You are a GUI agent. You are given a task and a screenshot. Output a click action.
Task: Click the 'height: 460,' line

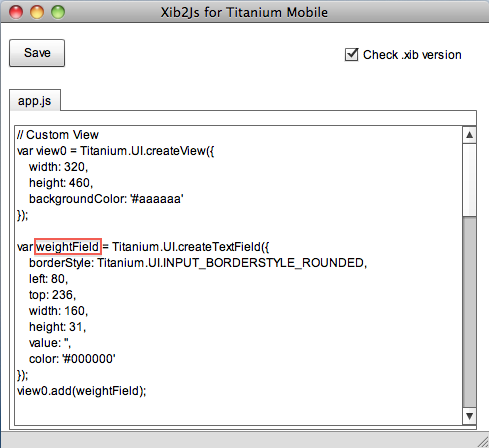click(x=61, y=183)
